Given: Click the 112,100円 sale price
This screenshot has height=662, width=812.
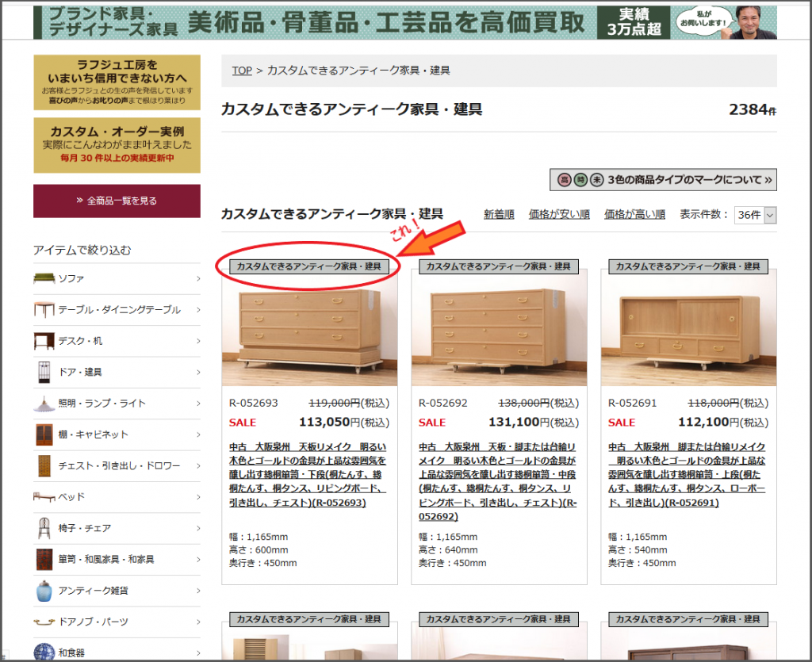Looking at the screenshot, I should [x=723, y=423].
